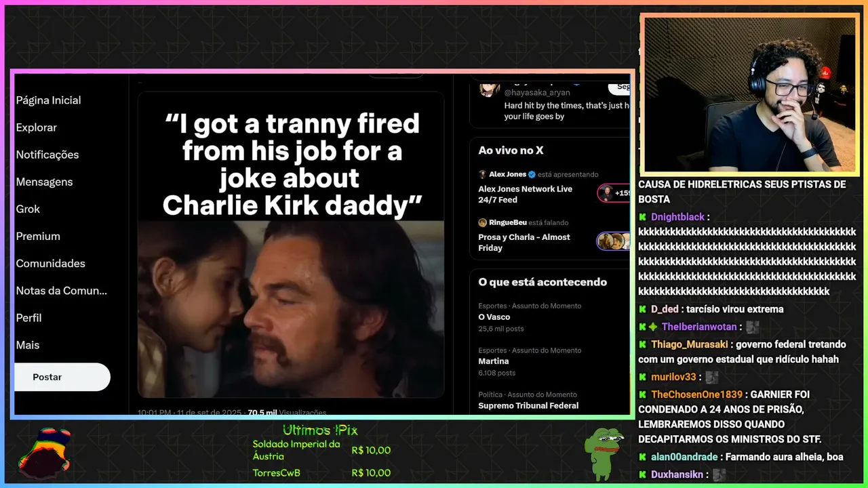Click murilov33 username in chat
The image size is (868, 488).
673,377
